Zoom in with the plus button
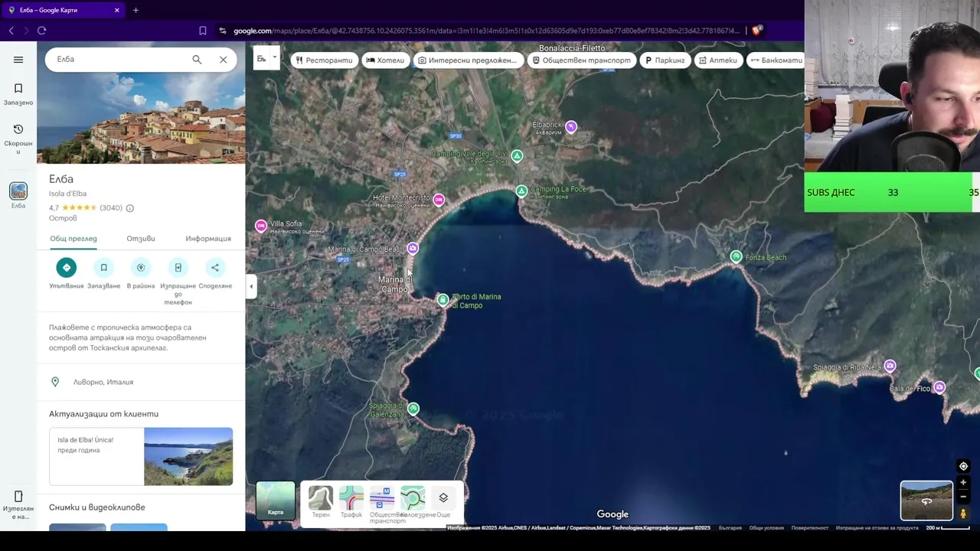Screen dimensions: 980x551 pos(963,483)
